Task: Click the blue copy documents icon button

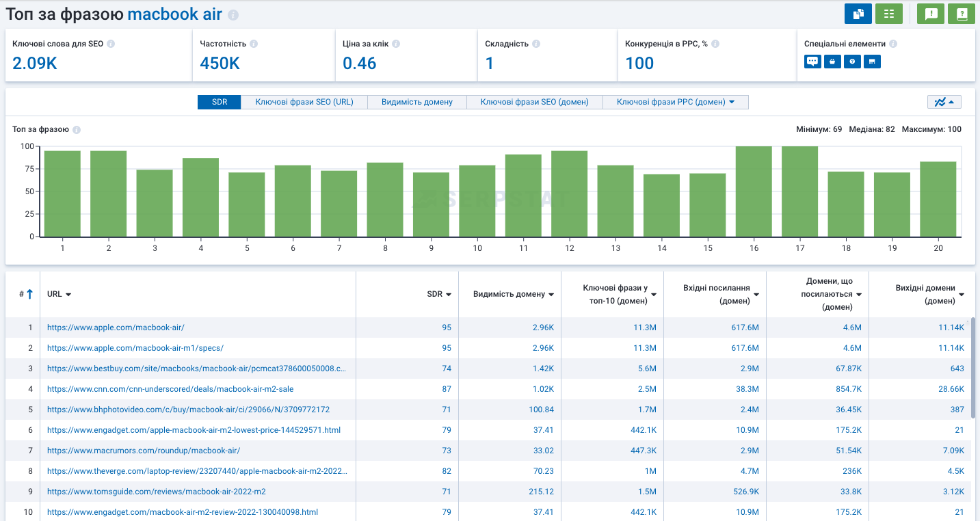Action: point(858,14)
